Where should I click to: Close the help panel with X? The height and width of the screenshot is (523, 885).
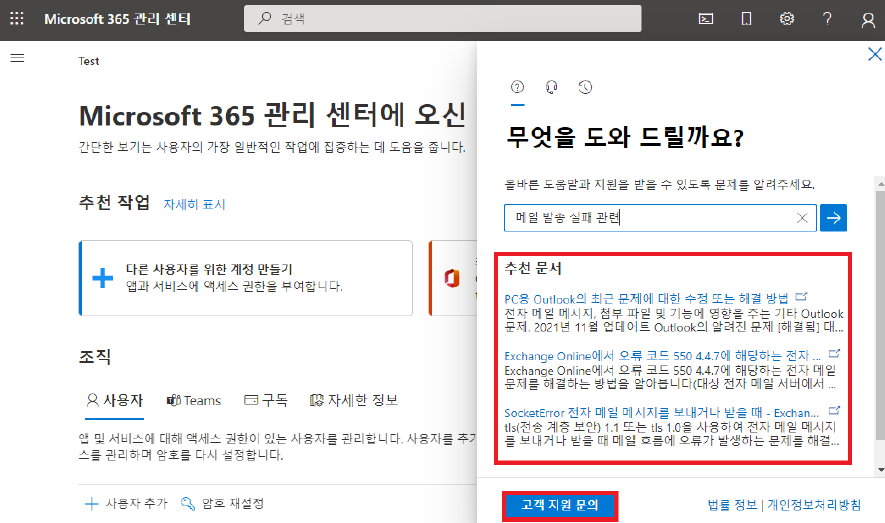(x=875, y=54)
